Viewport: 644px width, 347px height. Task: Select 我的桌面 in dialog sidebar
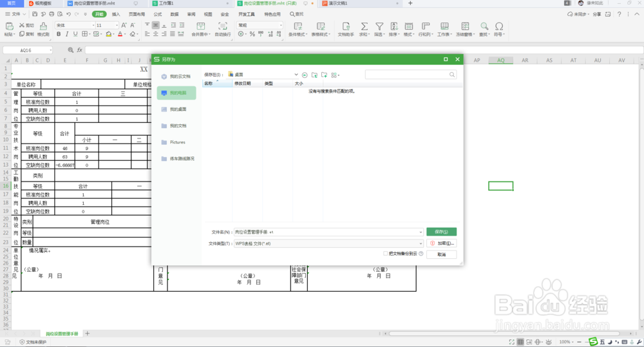click(x=176, y=109)
